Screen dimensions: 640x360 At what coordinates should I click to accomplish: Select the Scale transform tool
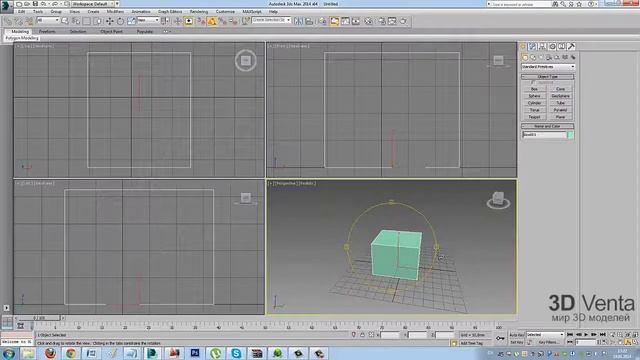(x=131, y=21)
